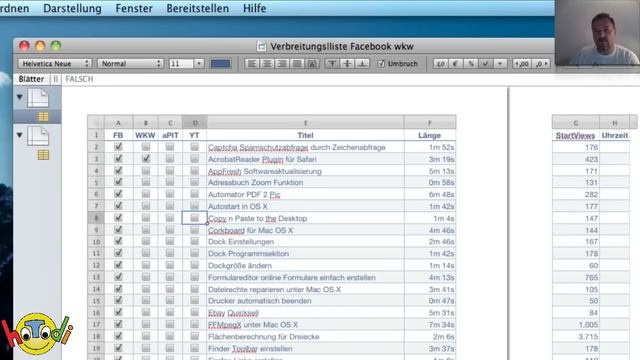Select cell 'Automator PDF 2 Pic'

pos(305,194)
